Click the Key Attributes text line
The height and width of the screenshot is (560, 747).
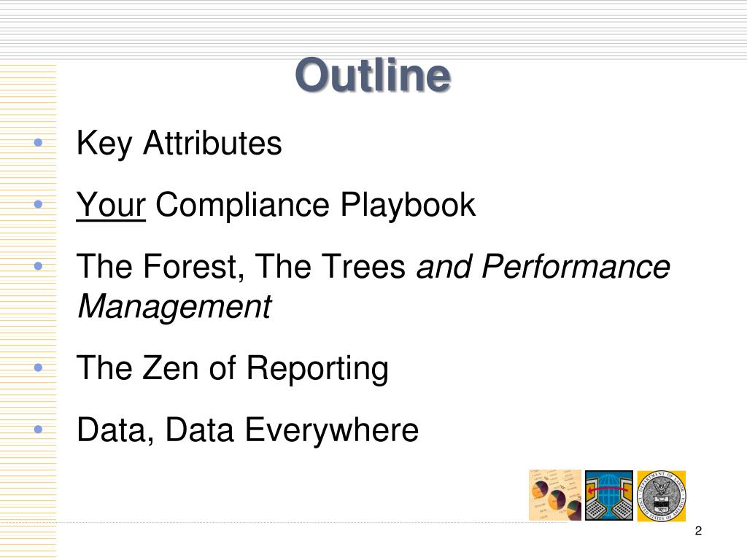tap(179, 144)
